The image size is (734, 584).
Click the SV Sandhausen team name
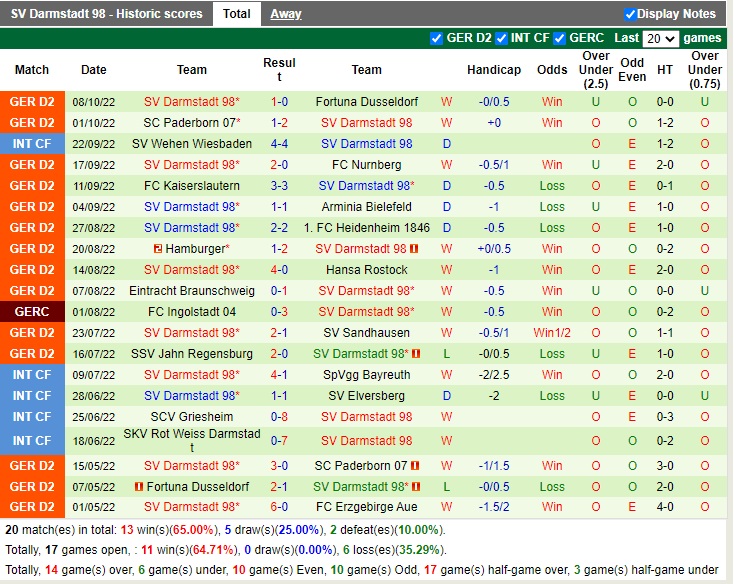pyautogui.click(x=367, y=333)
